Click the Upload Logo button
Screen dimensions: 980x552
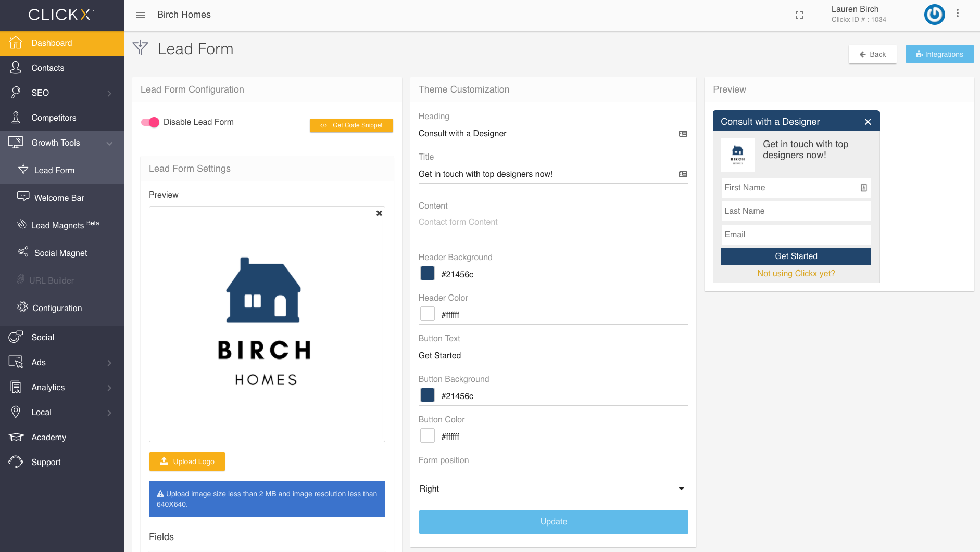pyautogui.click(x=187, y=461)
